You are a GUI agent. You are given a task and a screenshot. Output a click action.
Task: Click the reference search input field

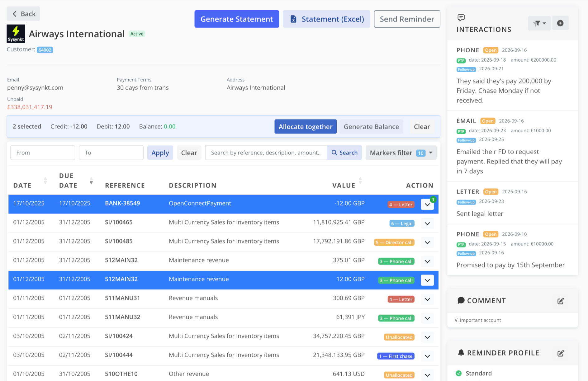point(266,153)
